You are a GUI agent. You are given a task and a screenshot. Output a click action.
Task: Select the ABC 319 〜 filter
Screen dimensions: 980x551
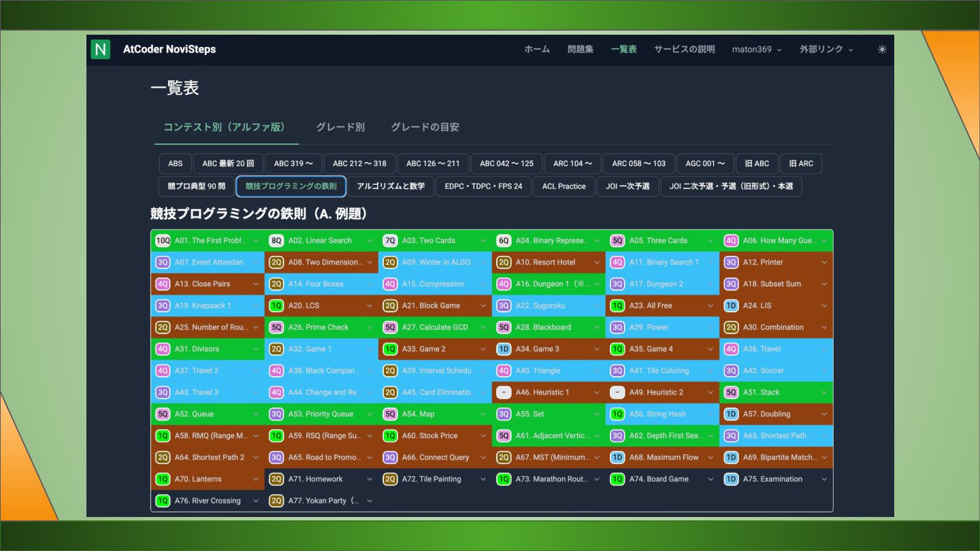coord(293,164)
